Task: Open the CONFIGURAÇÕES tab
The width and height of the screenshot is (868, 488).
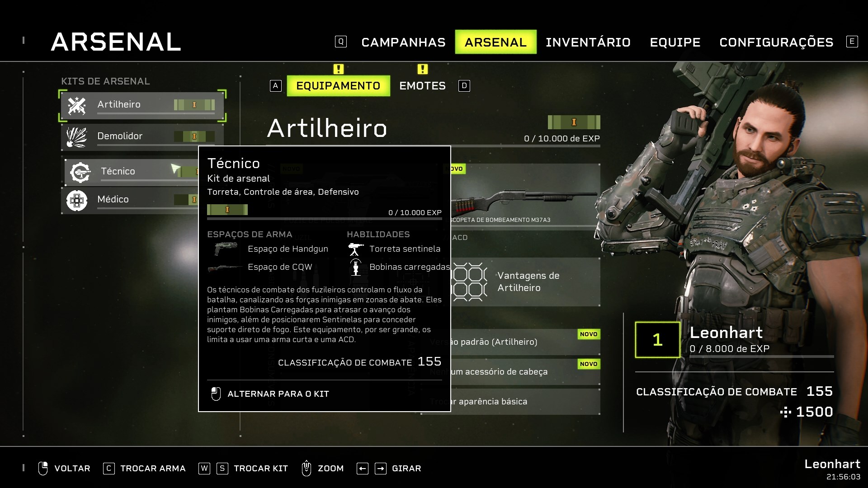Action: click(776, 42)
